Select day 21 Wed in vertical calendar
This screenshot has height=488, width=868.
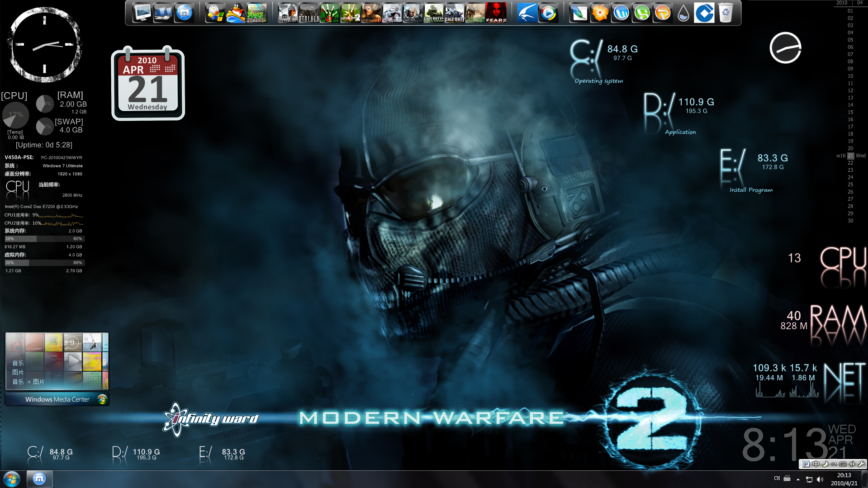851,156
